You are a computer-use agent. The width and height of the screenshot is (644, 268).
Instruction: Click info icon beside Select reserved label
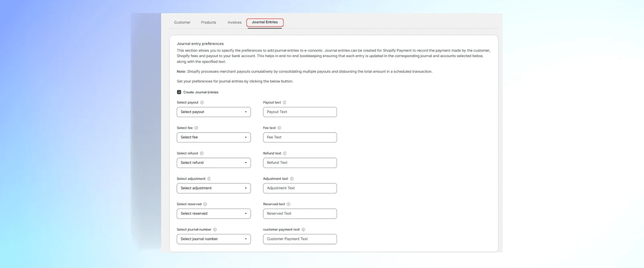[x=205, y=204]
